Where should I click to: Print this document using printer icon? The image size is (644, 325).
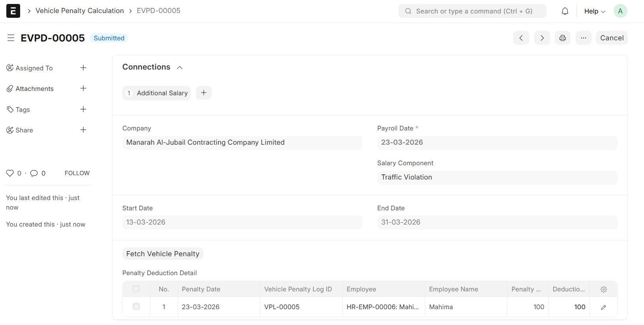click(x=562, y=38)
